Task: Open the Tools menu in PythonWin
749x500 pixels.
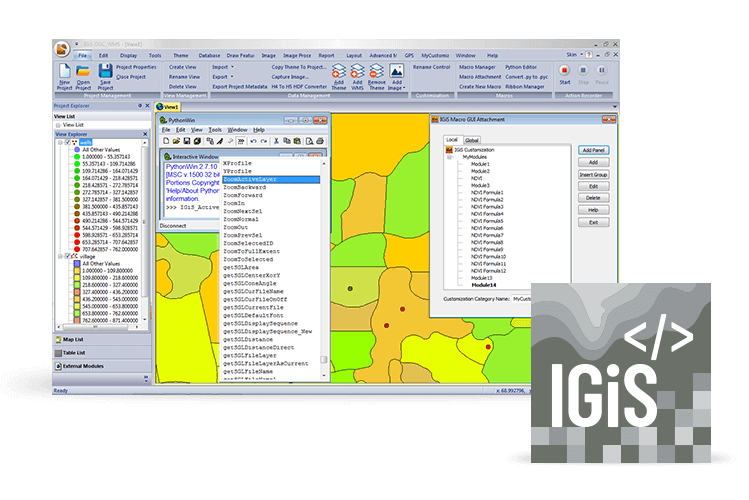Action: pos(215,130)
